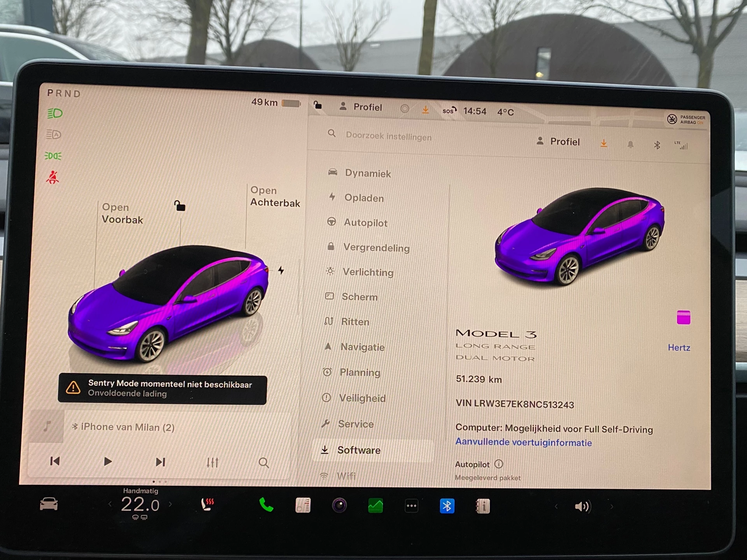Open the three-dots app launcher
Viewport: 747px width, 560px height.
pos(411,506)
